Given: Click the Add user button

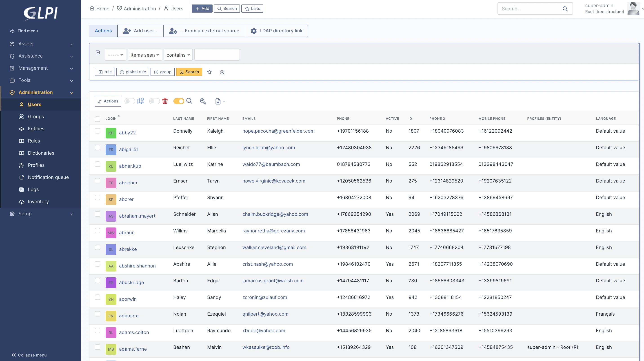Looking at the screenshot, I should pyautogui.click(x=140, y=31).
